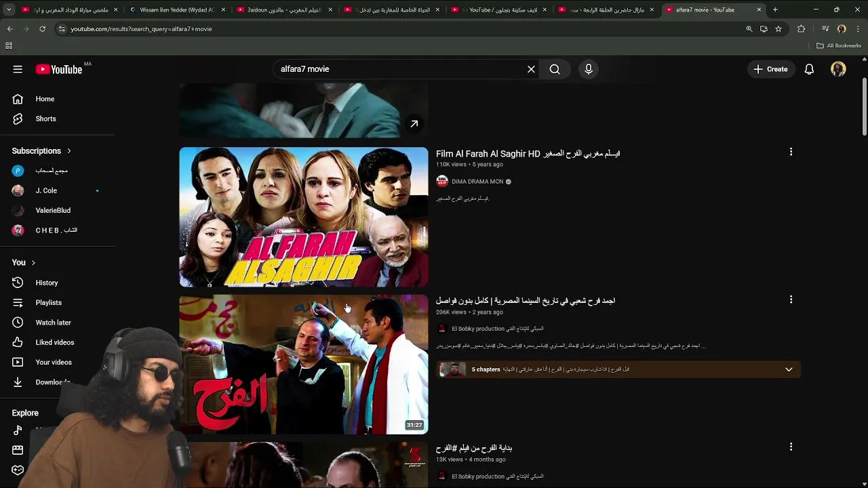Image resolution: width=868 pixels, height=488 pixels.
Task: Open more options for 206K views video
Action: [791, 300]
